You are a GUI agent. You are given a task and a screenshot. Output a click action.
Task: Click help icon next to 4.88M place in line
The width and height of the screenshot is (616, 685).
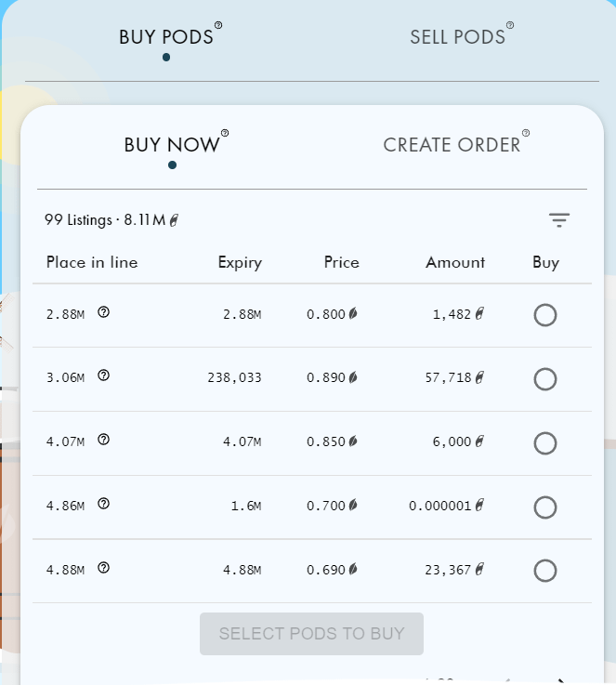(103, 568)
